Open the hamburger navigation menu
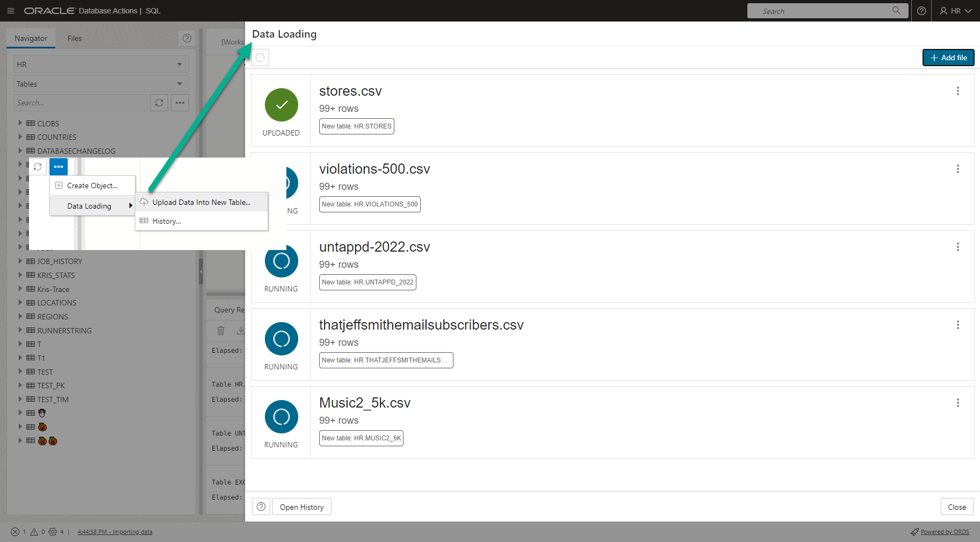The height and width of the screenshot is (542, 980). pyautogui.click(x=10, y=11)
